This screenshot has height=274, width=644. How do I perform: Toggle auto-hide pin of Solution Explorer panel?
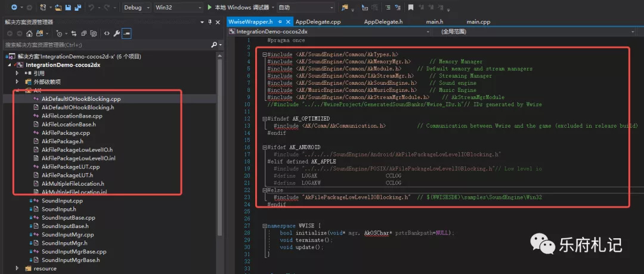tap(210, 22)
